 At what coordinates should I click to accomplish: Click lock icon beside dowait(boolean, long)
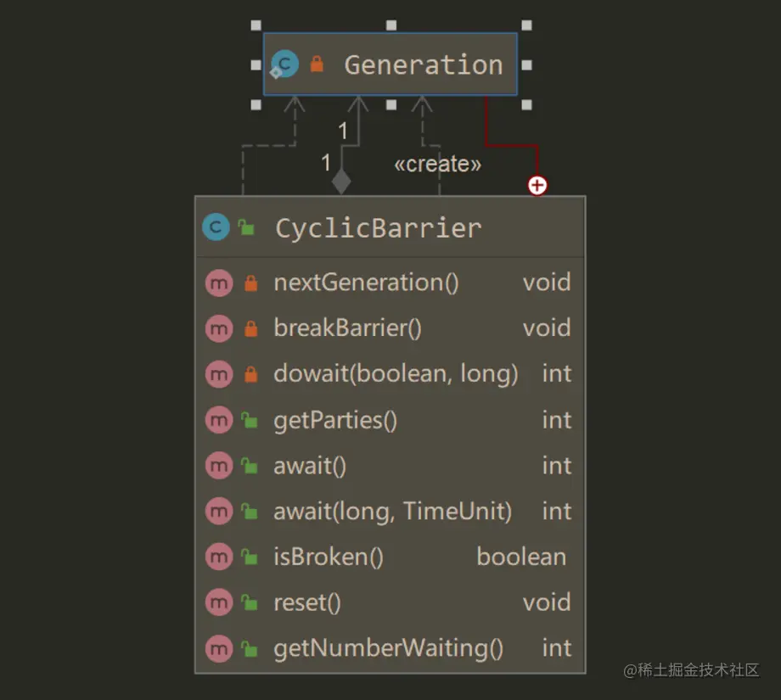251,374
